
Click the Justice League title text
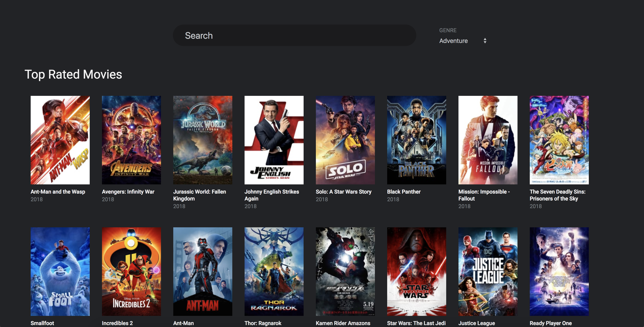point(476,323)
